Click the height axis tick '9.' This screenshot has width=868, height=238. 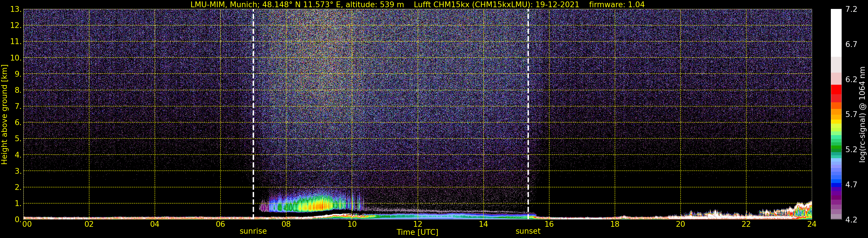coord(18,74)
